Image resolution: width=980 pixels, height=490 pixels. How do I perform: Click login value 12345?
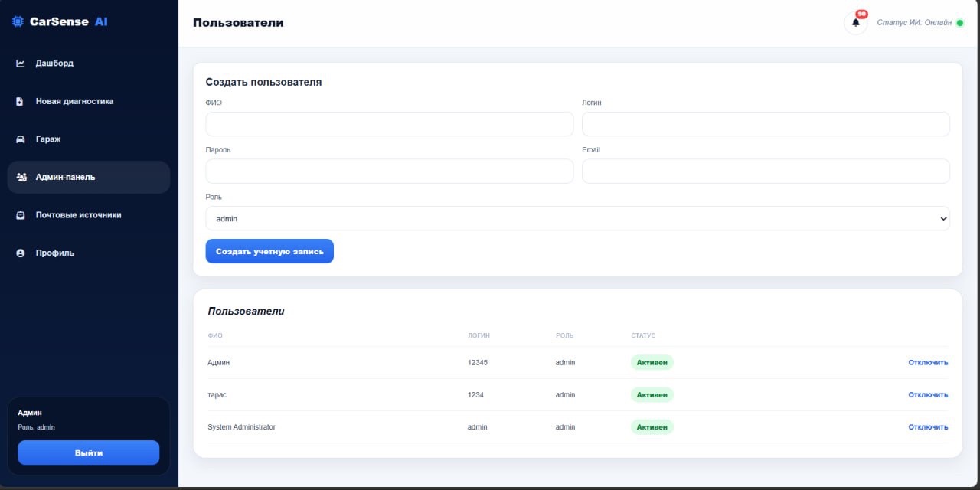(x=477, y=363)
